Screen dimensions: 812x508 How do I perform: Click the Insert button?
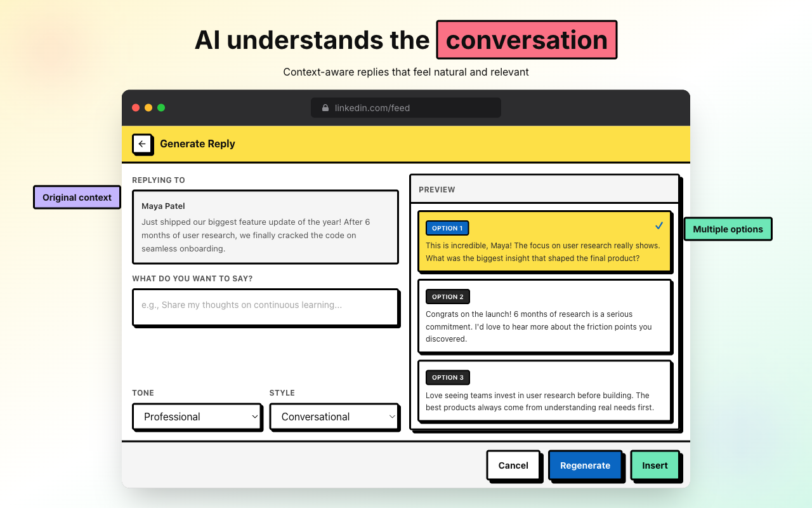655,465
